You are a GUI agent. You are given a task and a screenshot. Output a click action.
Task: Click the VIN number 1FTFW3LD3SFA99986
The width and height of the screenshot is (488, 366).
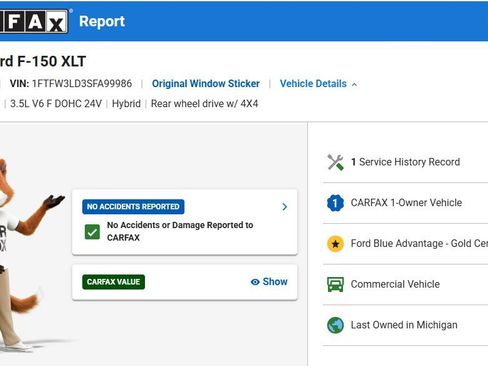click(82, 84)
